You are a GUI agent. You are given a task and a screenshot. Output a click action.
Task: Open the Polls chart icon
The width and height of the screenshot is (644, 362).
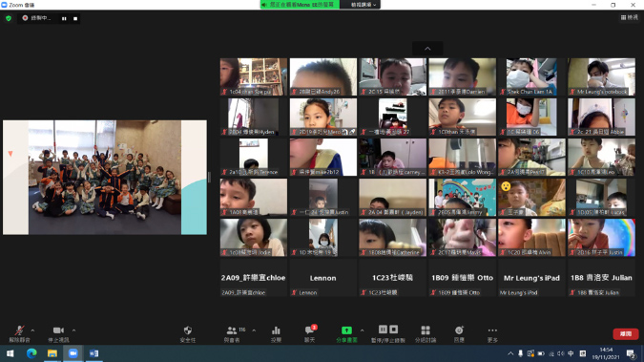pos(276,334)
